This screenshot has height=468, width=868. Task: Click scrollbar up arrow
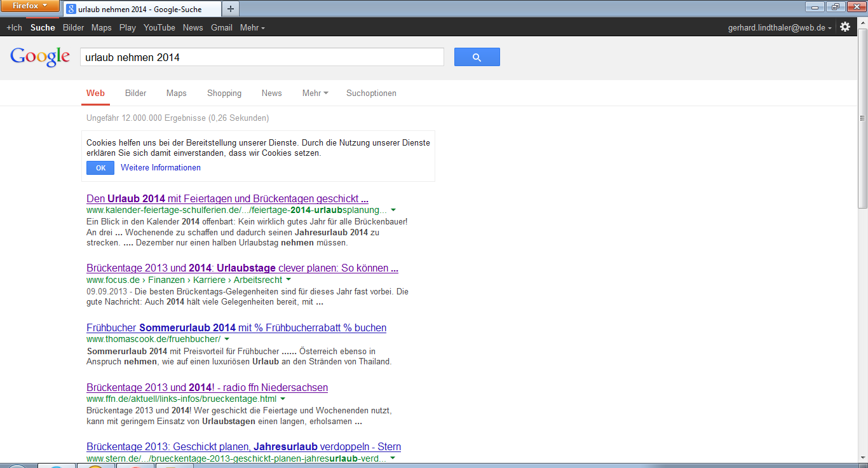[x=862, y=24]
